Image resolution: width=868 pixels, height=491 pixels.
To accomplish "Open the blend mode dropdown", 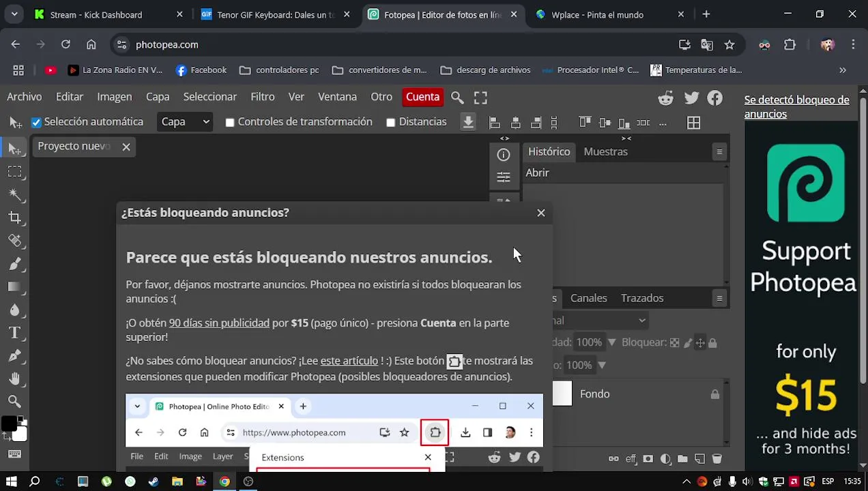I will click(601, 320).
